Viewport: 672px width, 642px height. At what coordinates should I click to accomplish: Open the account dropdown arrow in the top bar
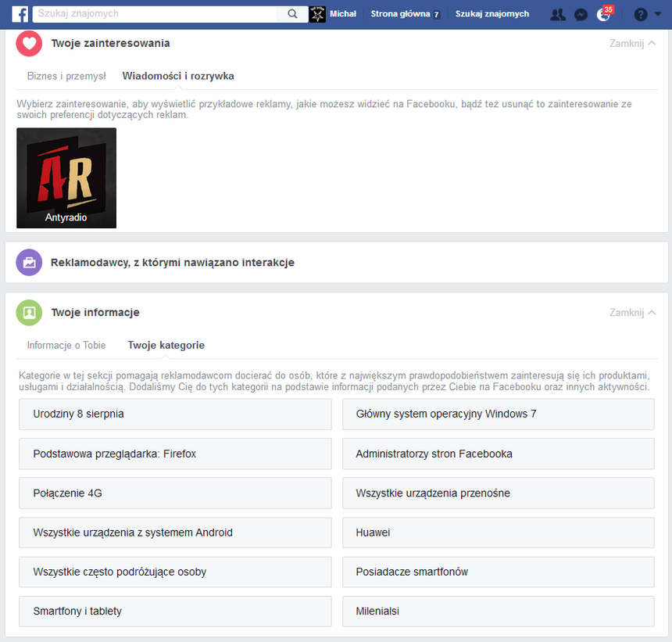(658, 14)
